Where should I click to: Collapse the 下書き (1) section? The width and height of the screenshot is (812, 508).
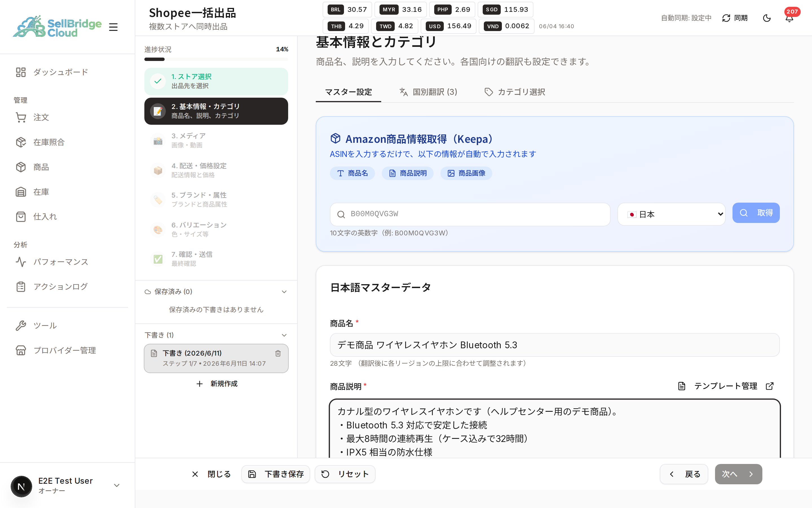[216, 335]
